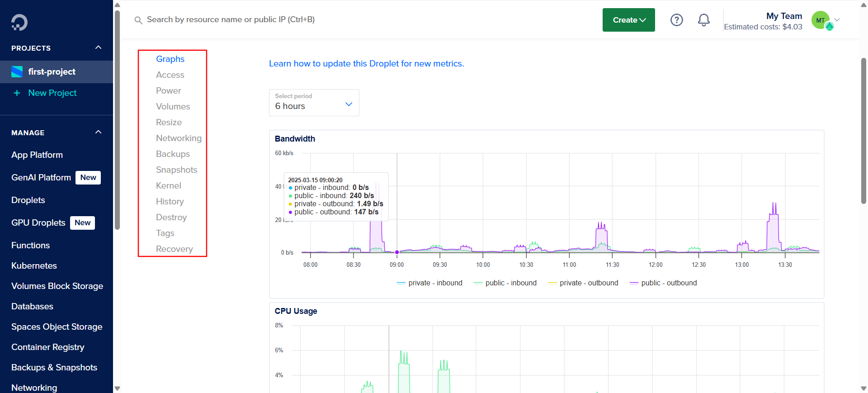868x393 pixels.
Task: Click the first-project icon in sidebar
Action: (17, 71)
